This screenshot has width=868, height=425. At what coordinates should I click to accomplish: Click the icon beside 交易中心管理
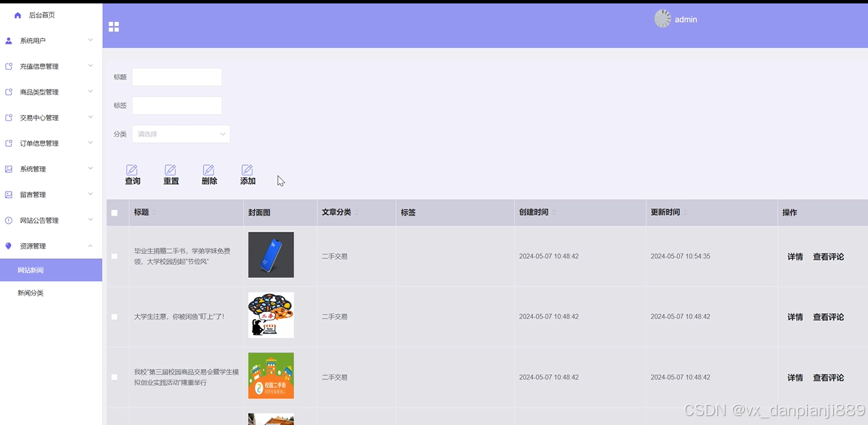pyautogui.click(x=9, y=118)
